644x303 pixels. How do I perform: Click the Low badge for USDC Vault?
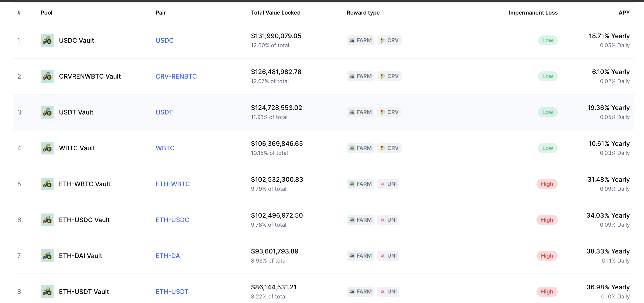548,40
